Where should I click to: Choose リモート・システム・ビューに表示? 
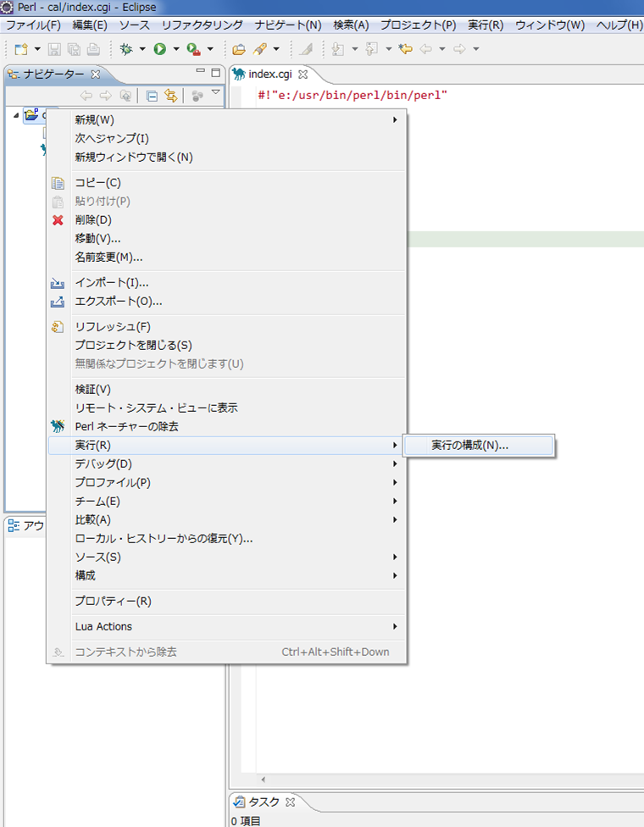point(227,408)
